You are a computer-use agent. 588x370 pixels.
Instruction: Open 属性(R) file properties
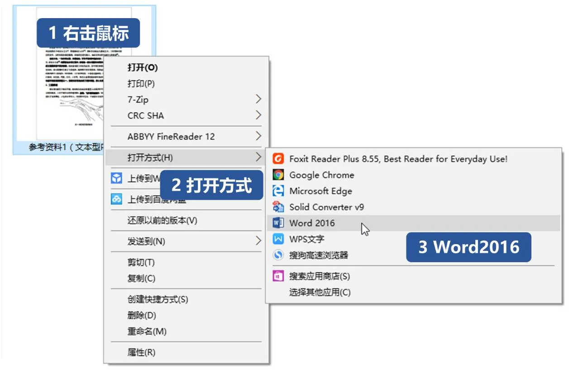(x=186, y=352)
